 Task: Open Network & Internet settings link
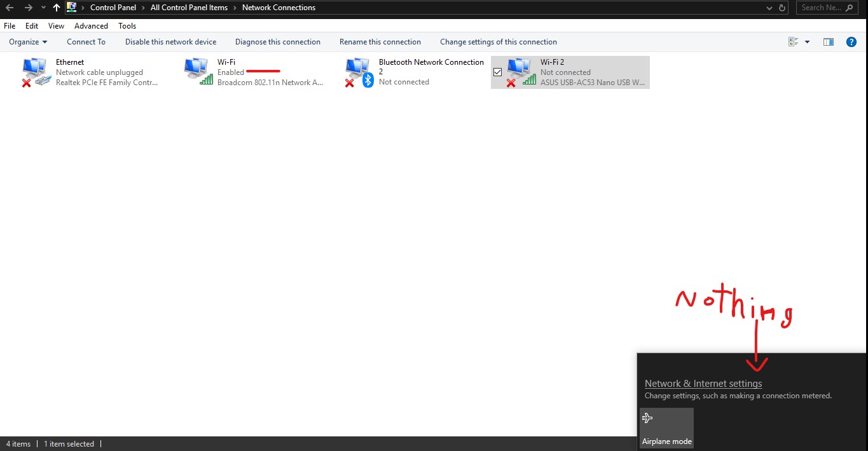(703, 384)
